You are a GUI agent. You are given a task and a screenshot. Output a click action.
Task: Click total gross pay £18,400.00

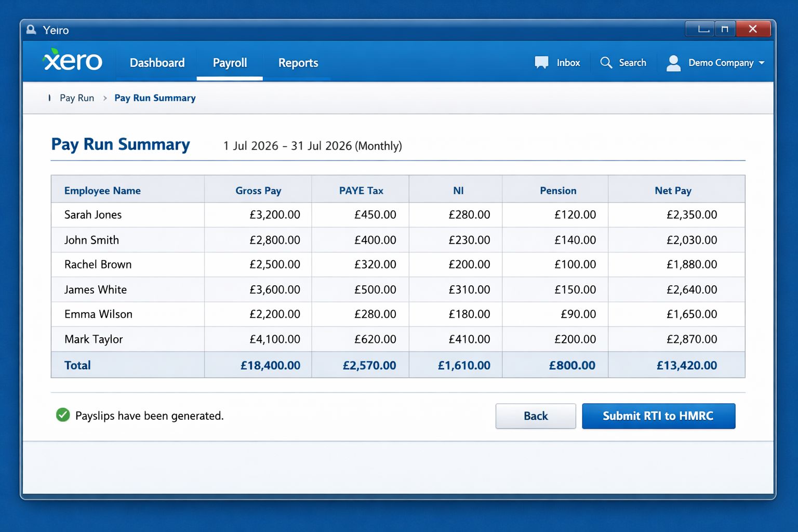coord(270,365)
